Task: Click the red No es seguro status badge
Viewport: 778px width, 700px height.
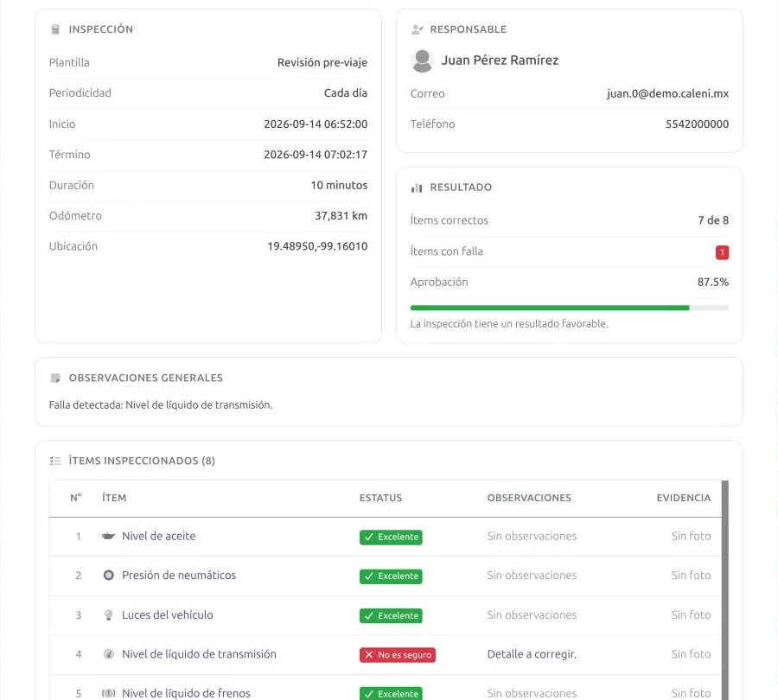Action: (398, 655)
